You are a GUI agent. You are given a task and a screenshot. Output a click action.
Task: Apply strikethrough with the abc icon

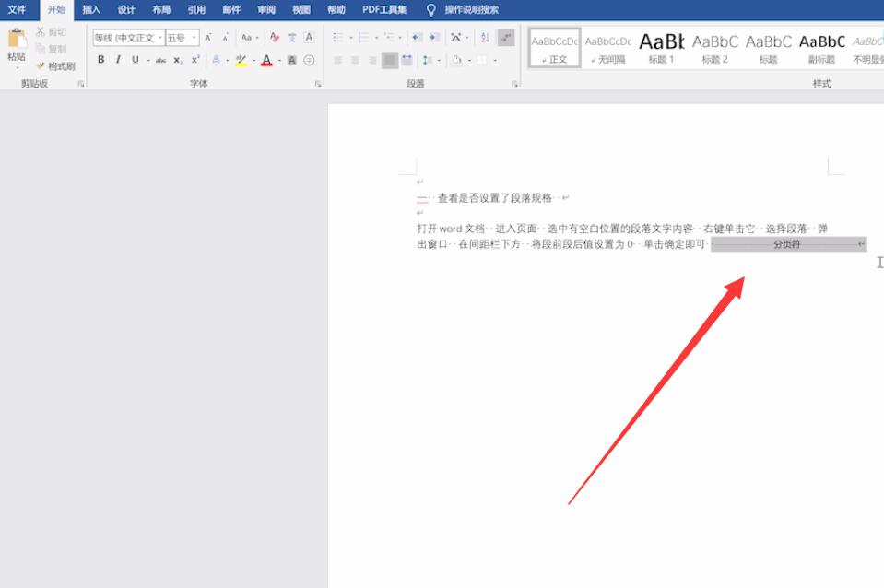160,60
